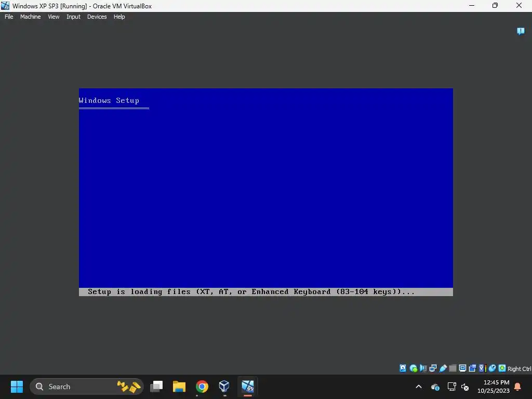This screenshot has height=399, width=532.
Task: Open the Help menu
Action: (x=119, y=17)
